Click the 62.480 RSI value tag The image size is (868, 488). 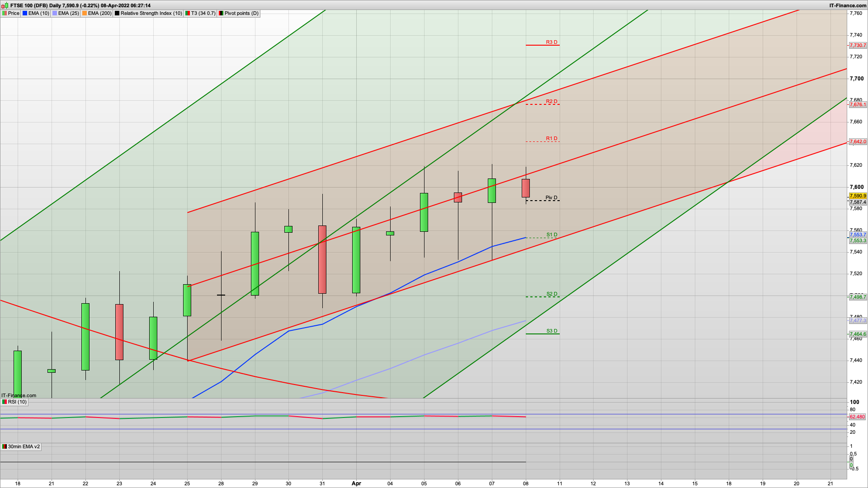pos(857,417)
